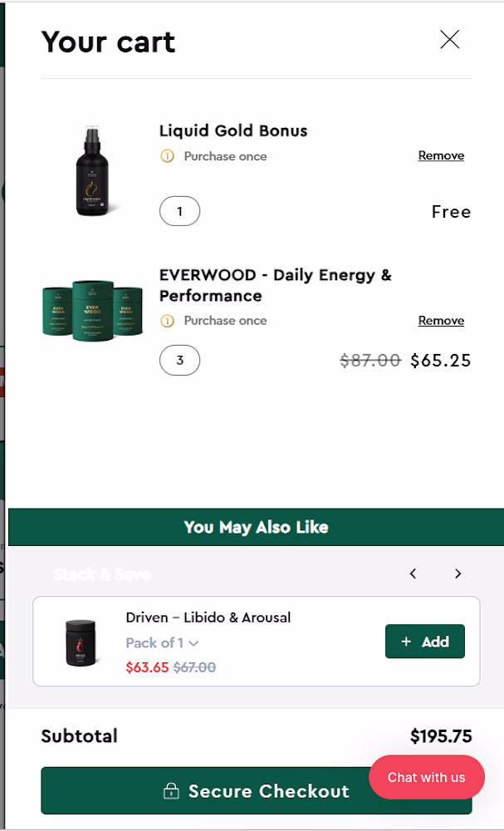Add Driven – Libido & Arousal to cart
This screenshot has width=504, height=831.
[424, 642]
